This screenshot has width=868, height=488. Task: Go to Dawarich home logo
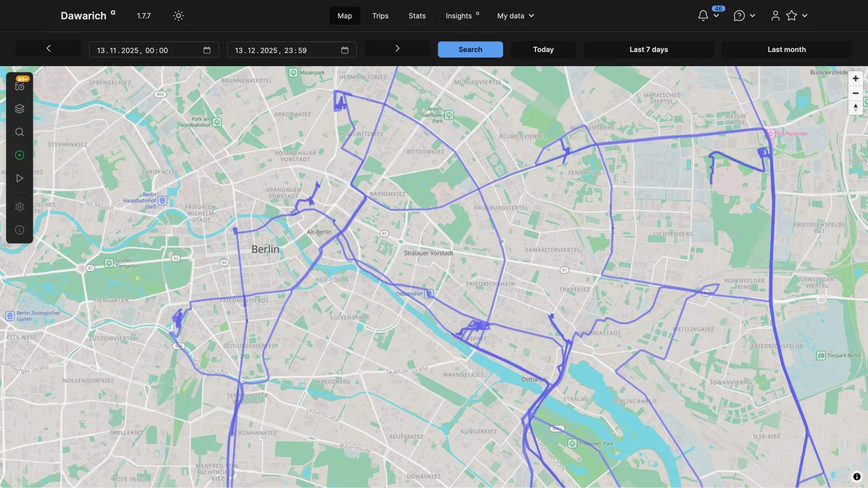click(84, 16)
